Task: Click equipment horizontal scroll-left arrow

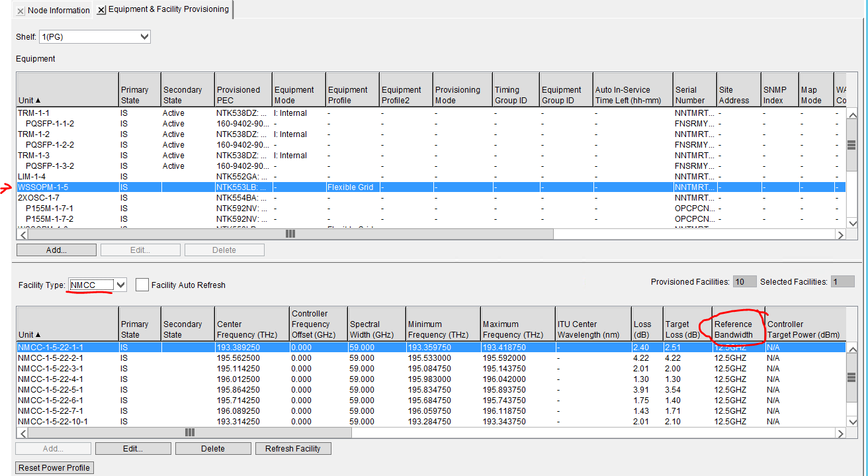Action: coord(22,234)
